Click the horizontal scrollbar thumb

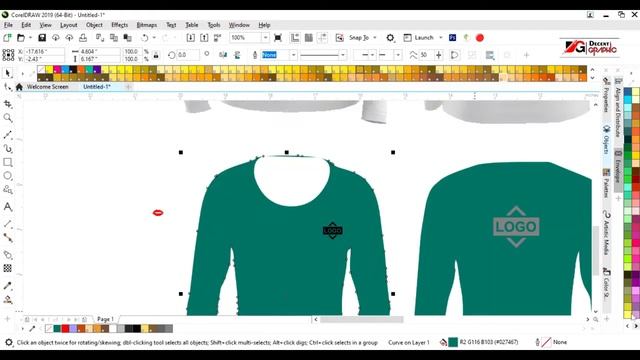[x=361, y=319]
